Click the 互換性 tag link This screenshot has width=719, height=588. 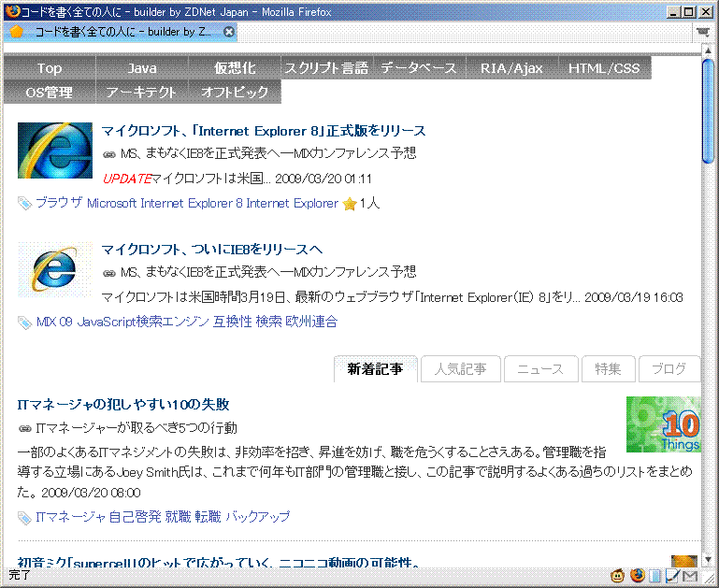pyautogui.click(x=233, y=322)
